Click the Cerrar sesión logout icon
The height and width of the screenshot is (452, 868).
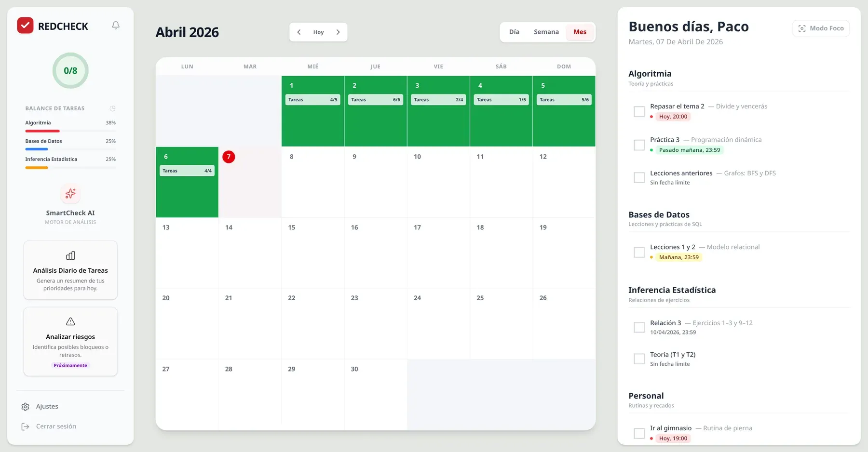tap(26, 426)
